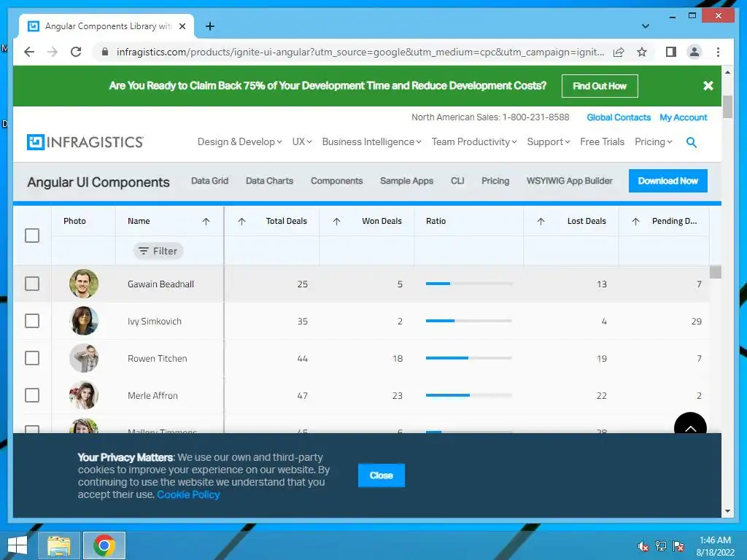Click the grid's vertical scrollbar thumb
The image size is (747, 560).
point(715,272)
